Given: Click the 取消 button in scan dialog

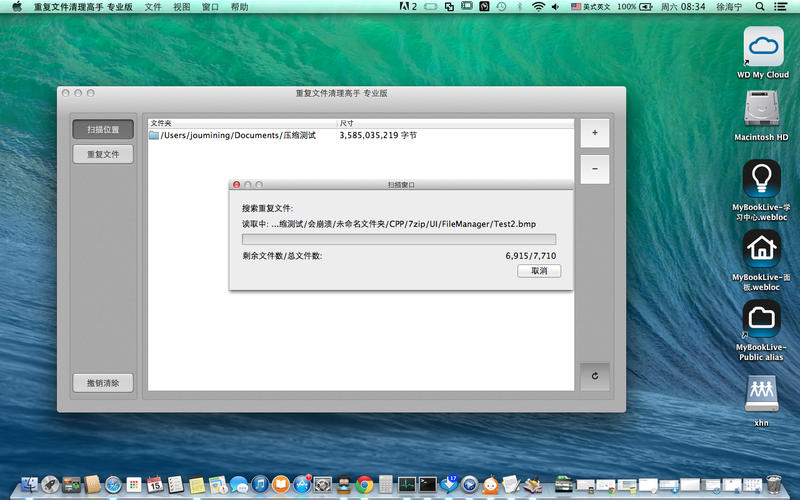Looking at the screenshot, I should (539, 271).
